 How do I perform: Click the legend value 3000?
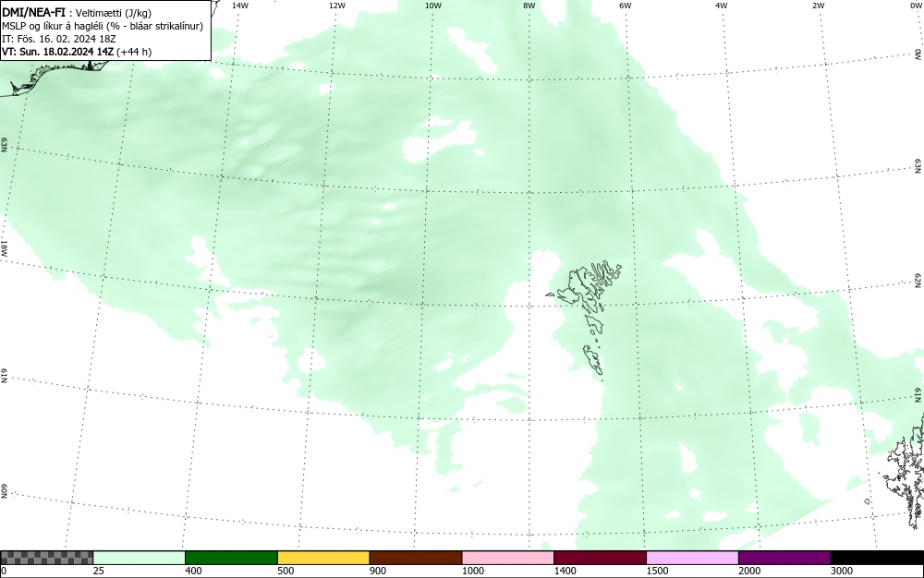(x=842, y=571)
